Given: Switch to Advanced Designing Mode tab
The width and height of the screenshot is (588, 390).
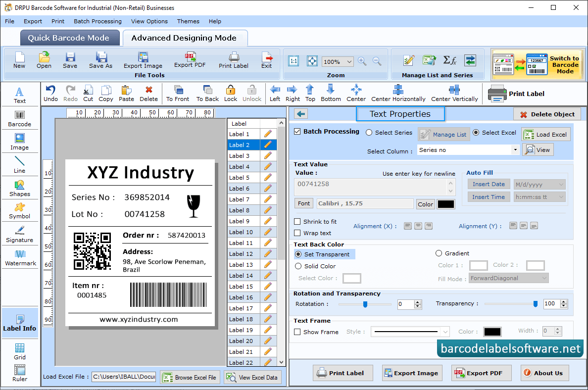Looking at the screenshot, I should tap(185, 38).
